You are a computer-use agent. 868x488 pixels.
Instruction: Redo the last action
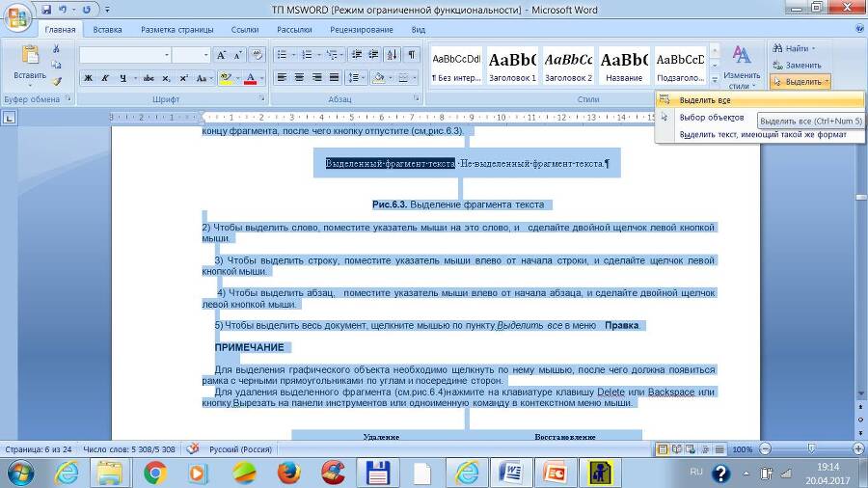point(87,10)
